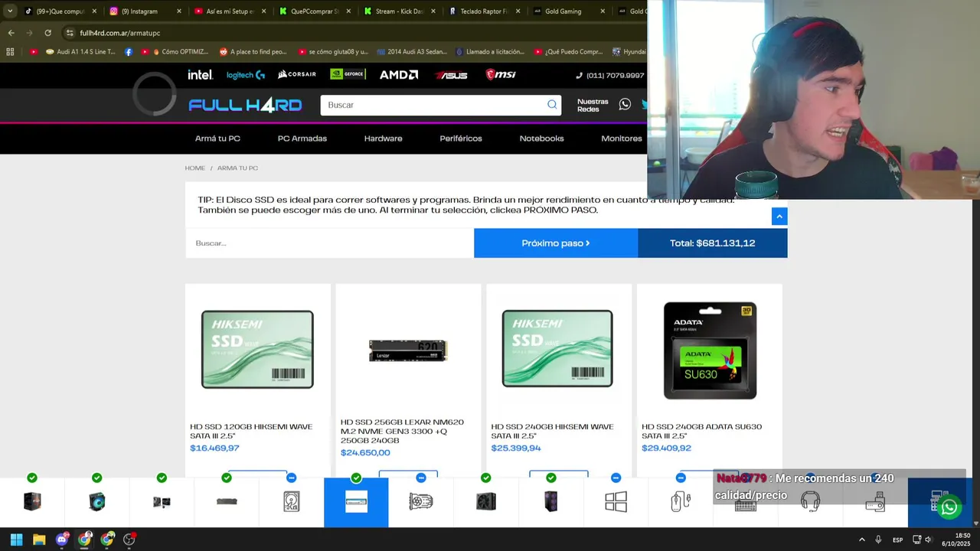Focus the main Buscar search field
Viewport: 980px width, 551px height.
tap(433, 105)
